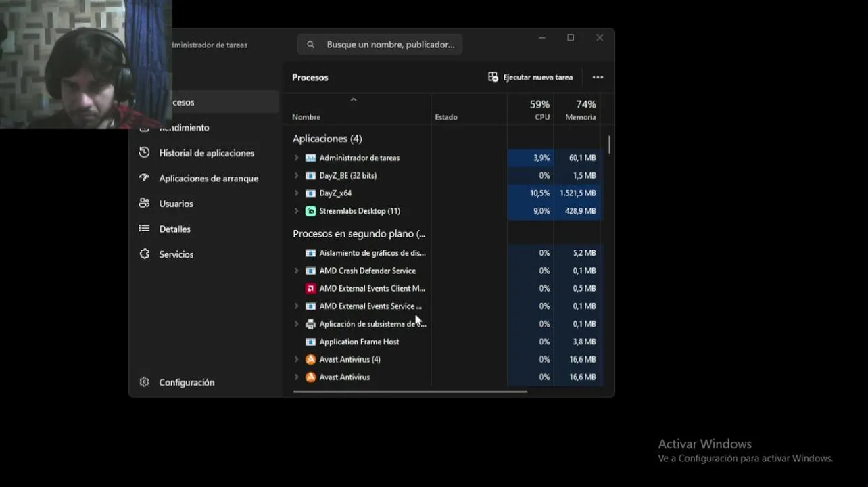Viewport: 868px width, 487px height.
Task: Click the Administrador de tareas process icon
Action: [310, 158]
